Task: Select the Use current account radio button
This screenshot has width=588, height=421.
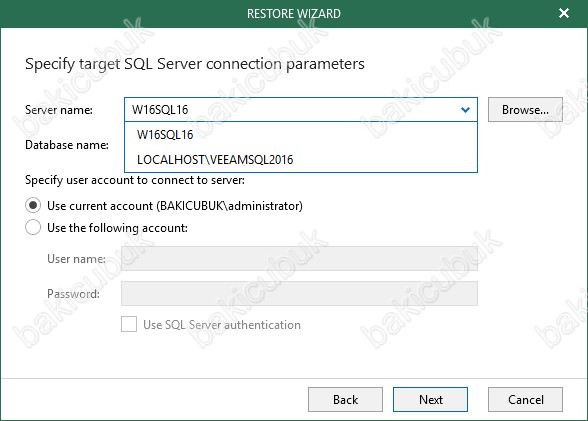Action: point(33,205)
